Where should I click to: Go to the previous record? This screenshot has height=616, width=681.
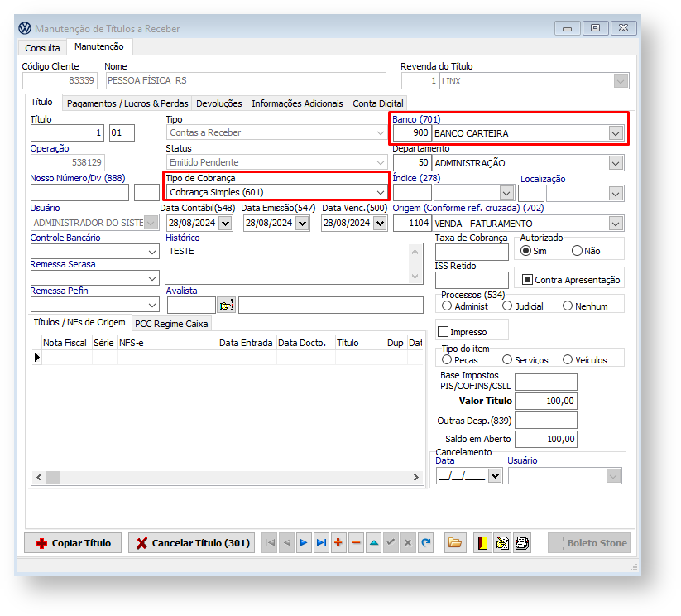[x=287, y=542]
